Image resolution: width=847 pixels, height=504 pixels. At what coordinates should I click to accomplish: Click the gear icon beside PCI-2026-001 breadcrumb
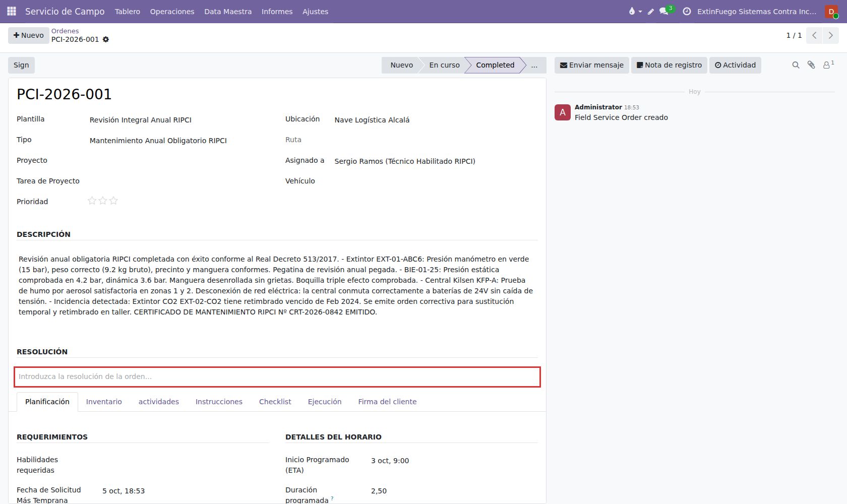(106, 39)
